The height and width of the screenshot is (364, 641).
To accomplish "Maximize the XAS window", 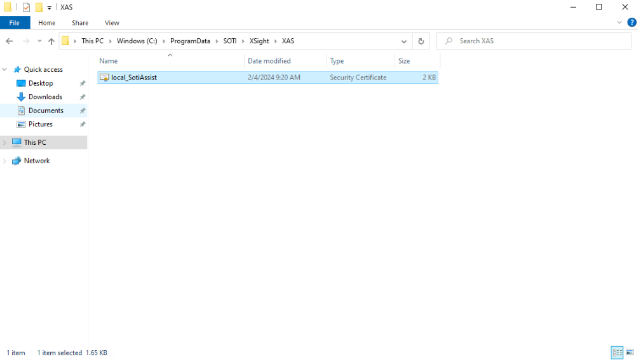I will tap(599, 7).
